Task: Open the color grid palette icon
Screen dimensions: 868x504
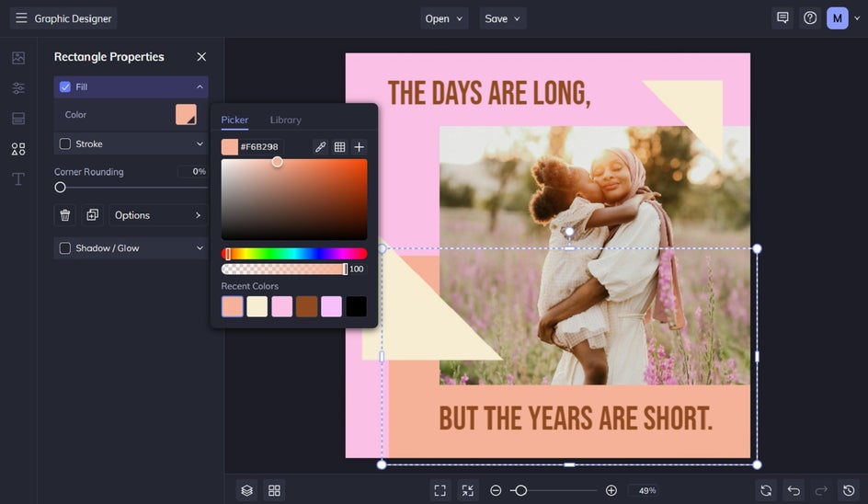Action: (x=339, y=147)
